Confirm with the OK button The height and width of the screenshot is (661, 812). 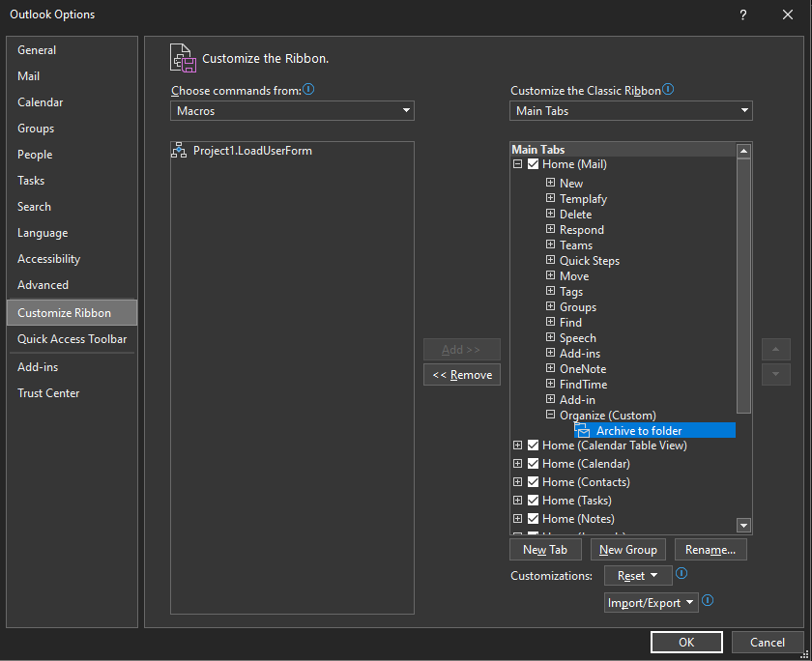[686, 643]
